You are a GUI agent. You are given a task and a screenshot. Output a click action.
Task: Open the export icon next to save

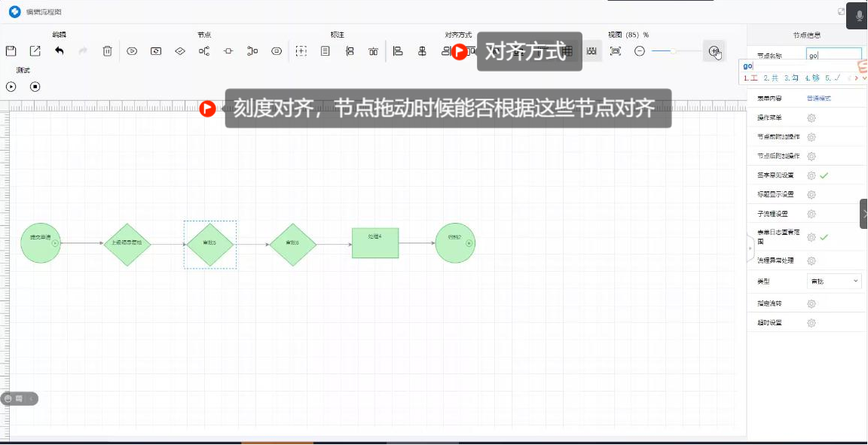pyautogui.click(x=33, y=50)
